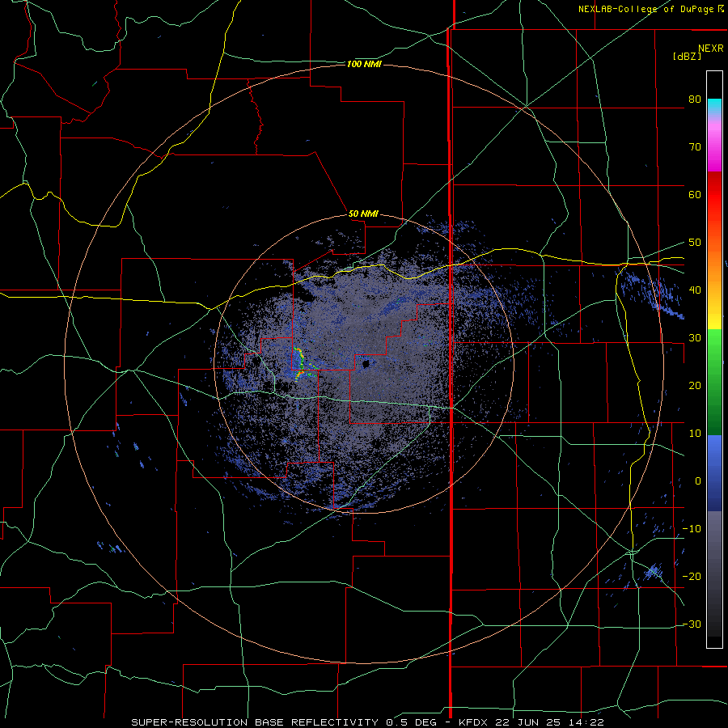
Task: Click the -20 dBZ scale value
Action: (x=692, y=577)
